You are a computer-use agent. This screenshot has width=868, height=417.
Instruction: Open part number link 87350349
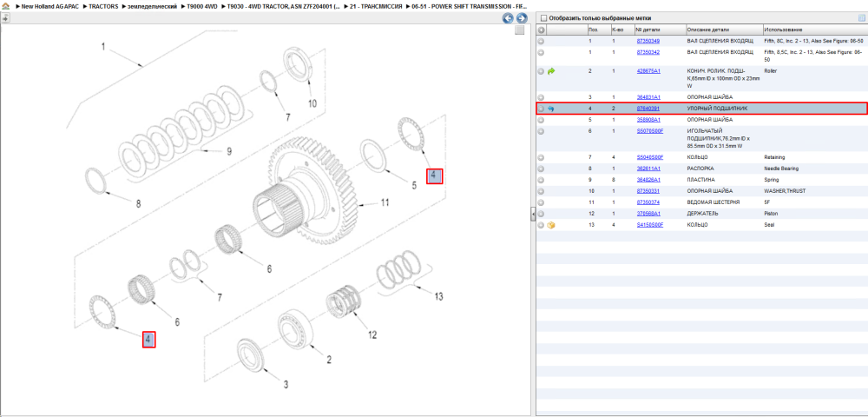pos(648,41)
